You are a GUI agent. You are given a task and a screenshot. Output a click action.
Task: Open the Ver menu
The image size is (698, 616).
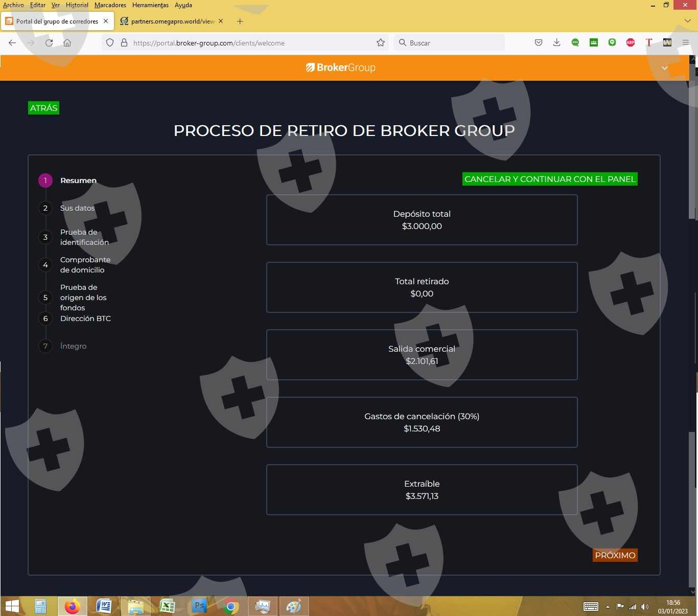pyautogui.click(x=56, y=5)
